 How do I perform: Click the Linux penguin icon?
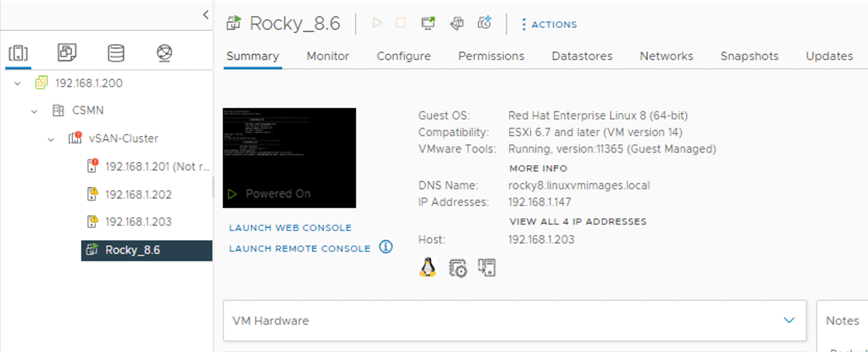click(428, 267)
